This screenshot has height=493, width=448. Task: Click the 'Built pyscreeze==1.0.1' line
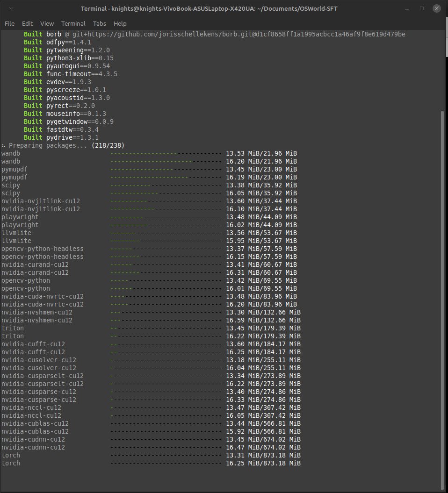65,90
